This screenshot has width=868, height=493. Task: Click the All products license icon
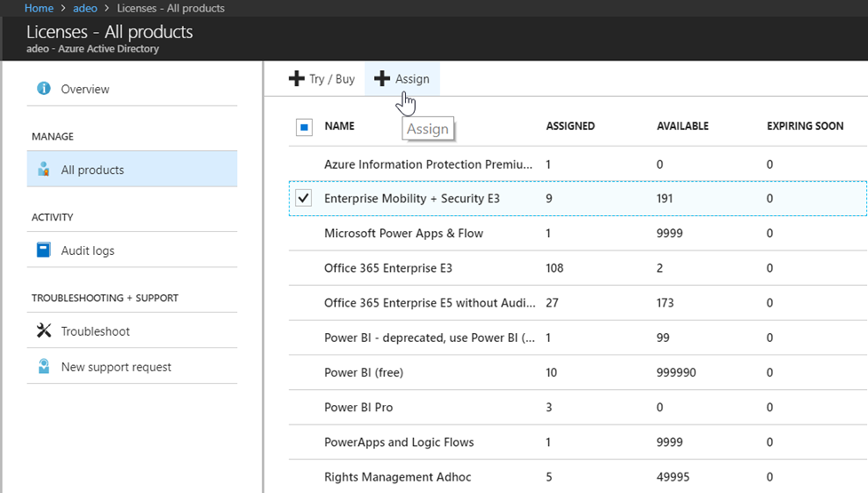[x=44, y=170]
